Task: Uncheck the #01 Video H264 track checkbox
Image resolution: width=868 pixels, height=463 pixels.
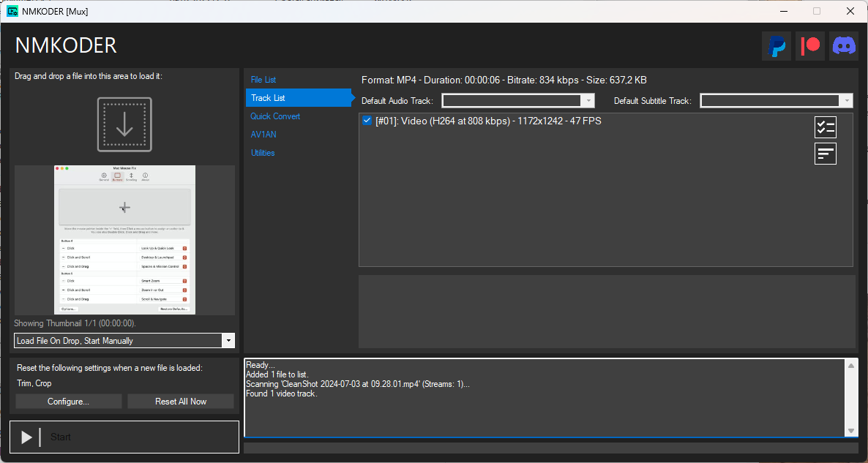Action: [367, 121]
